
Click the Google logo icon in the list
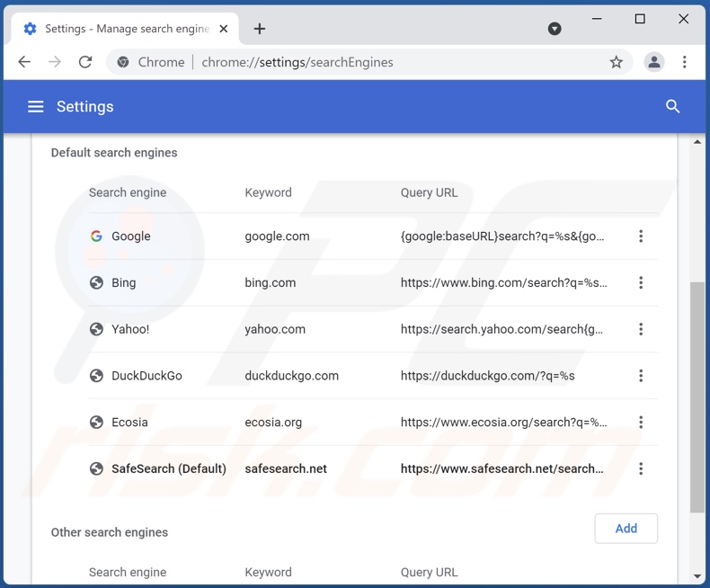[96, 236]
